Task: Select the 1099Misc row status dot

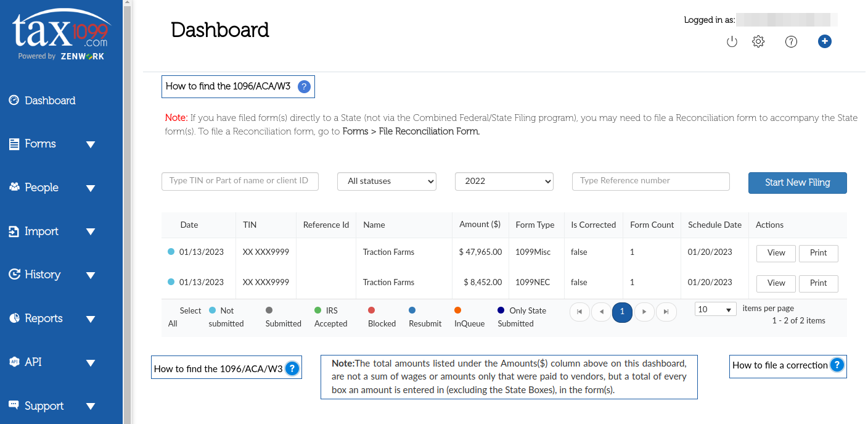Action: pos(171,252)
